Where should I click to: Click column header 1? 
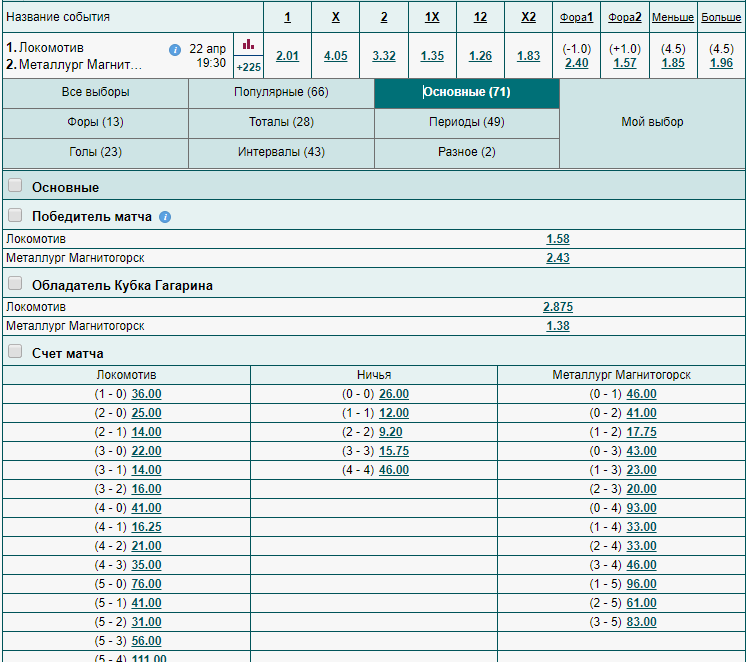pos(287,17)
